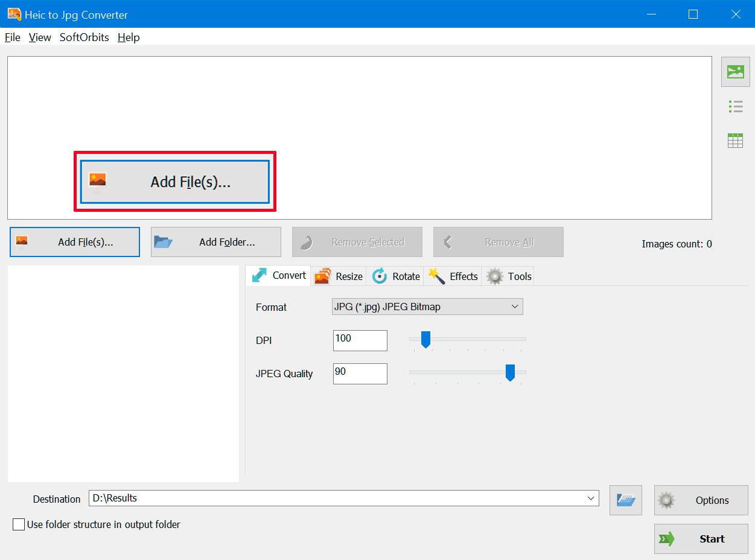Browse for a destination folder
The image size is (755, 560).
click(x=625, y=500)
